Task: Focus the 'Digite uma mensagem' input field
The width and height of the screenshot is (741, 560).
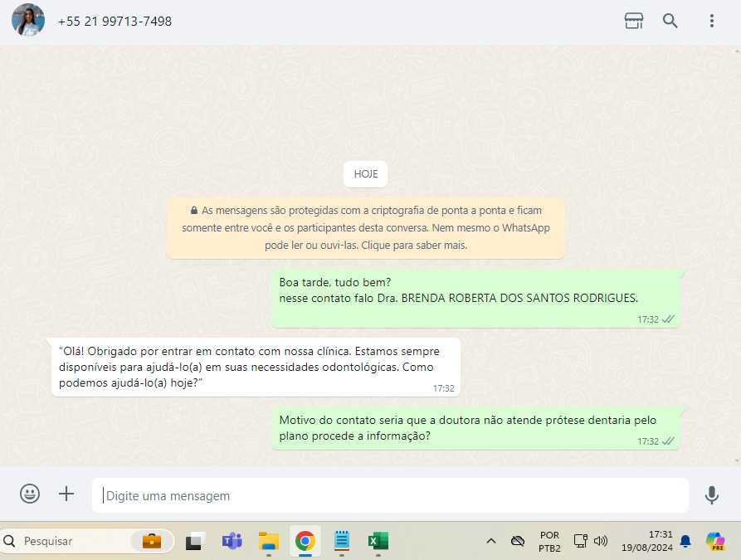Action: tap(390, 496)
